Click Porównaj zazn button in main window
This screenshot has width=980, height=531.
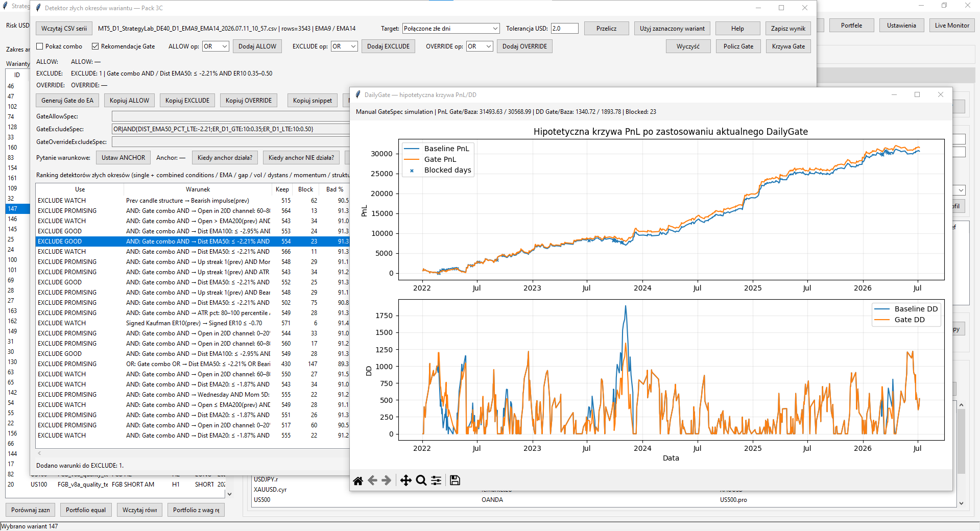tap(31, 510)
